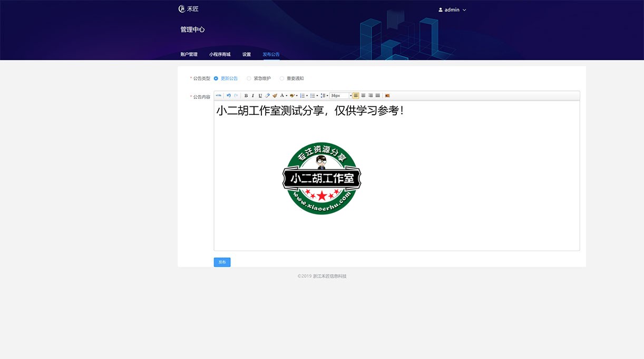This screenshot has width=644, height=359.
Task: Click the justify alignment icon
Action: [378, 95]
